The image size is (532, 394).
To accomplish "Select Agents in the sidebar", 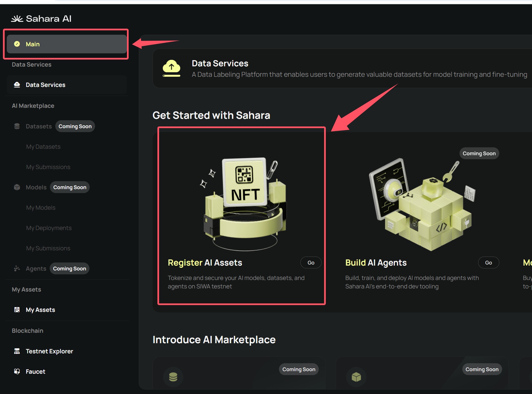I will (x=36, y=268).
